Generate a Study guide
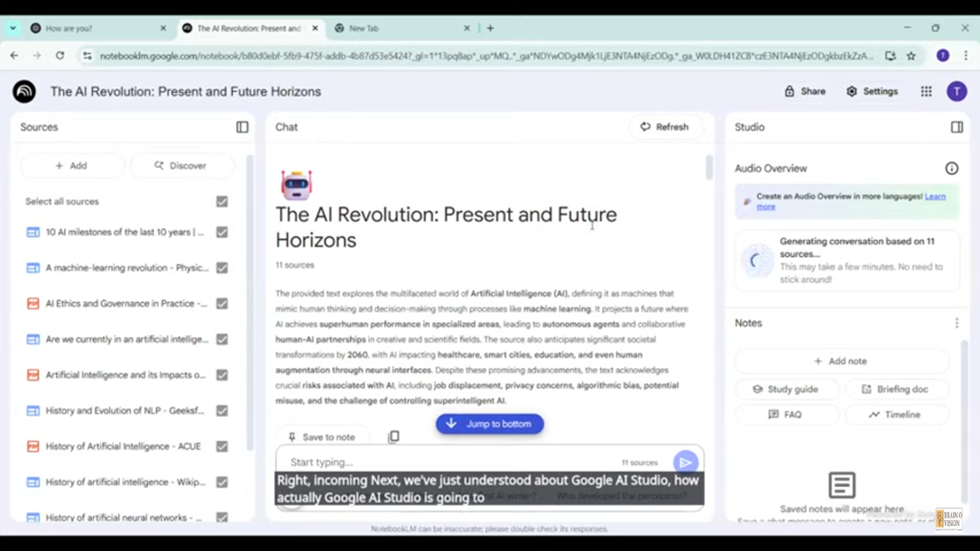The image size is (980, 551). tap(785, 389)
